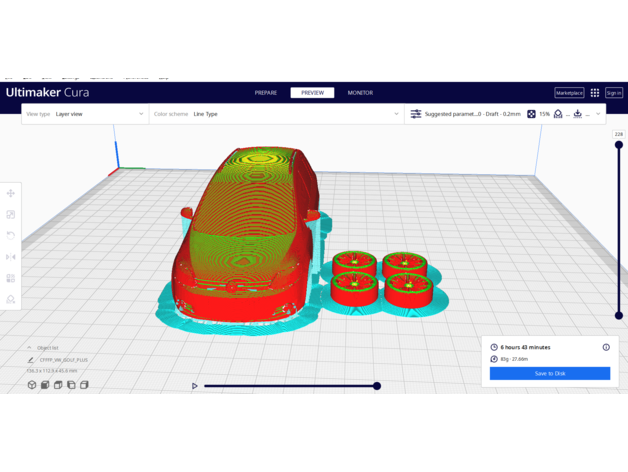The width and height of the screenshot is (628, 472).
Task: Collapse the Object list
Action: click(30, 348)
